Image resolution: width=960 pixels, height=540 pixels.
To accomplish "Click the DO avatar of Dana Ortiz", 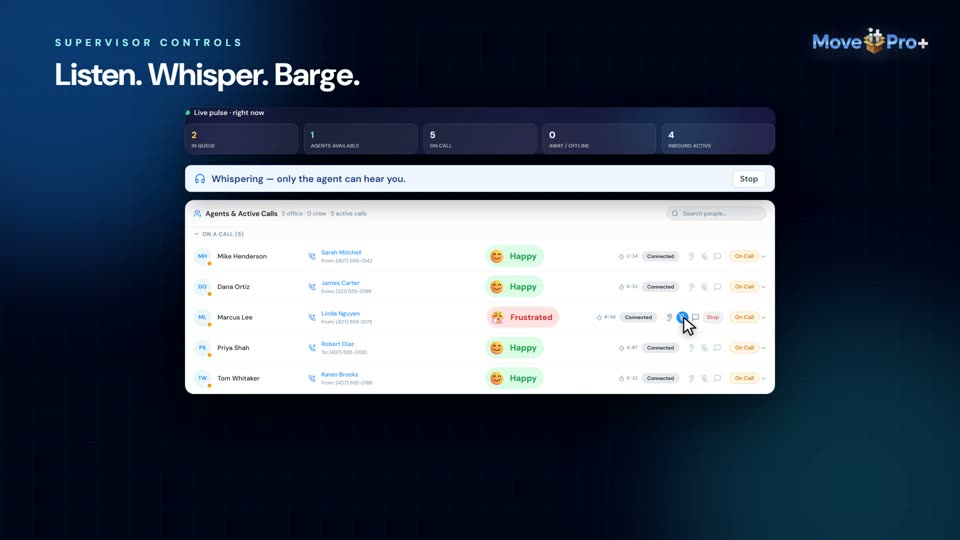I will 202,287.
